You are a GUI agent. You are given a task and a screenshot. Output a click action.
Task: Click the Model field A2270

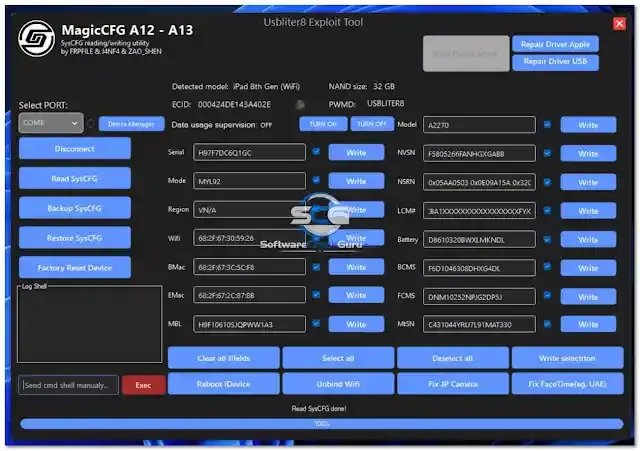pos(479,125)
